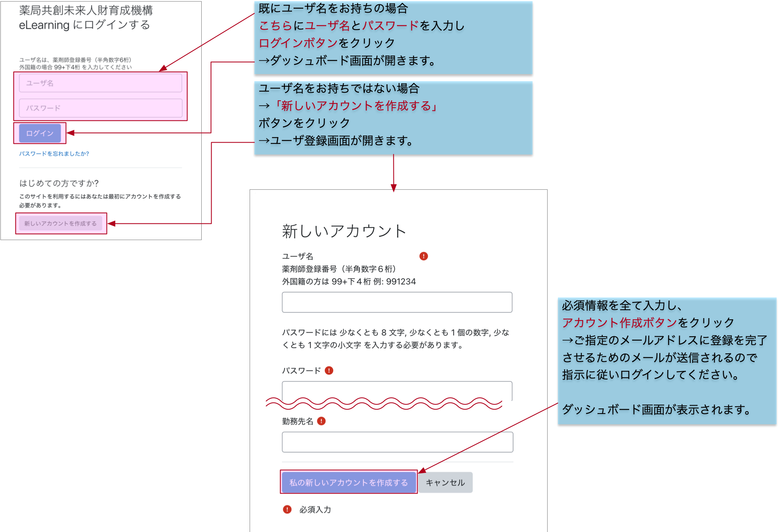This screenshot has height=532, width=779.
Task: Click the 必須情報を全て入力し callout box
Action: (666, 360)
